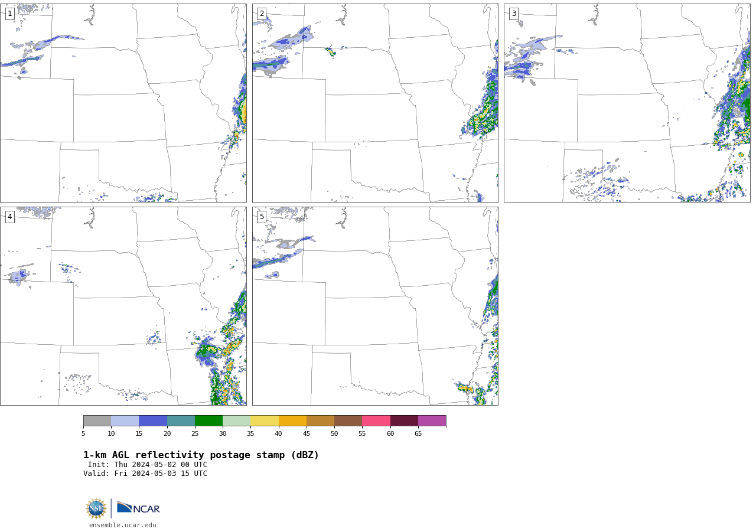Open ensemble member 3 reflectivity map
The height and width of the screenshot is (532, 756).
(x=627, y=103)
